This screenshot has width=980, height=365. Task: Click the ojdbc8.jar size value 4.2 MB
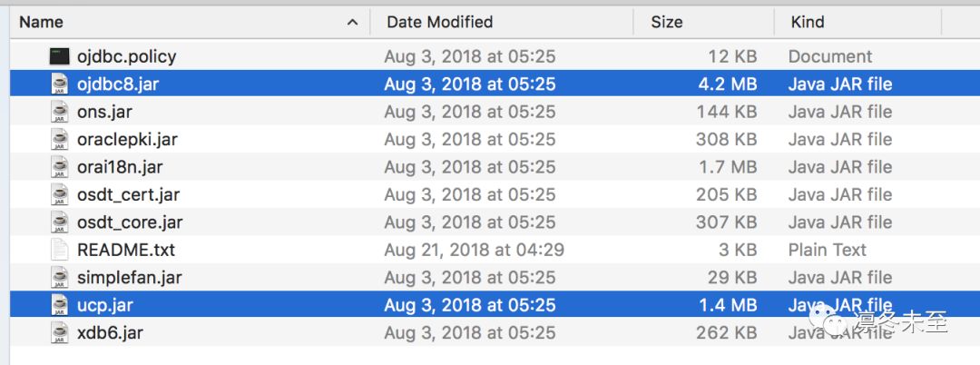tap(729, 84)
